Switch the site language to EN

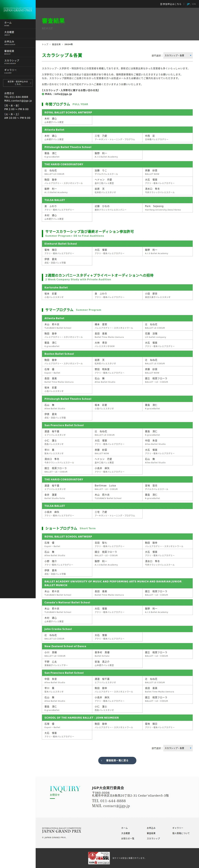click(194, 4)
